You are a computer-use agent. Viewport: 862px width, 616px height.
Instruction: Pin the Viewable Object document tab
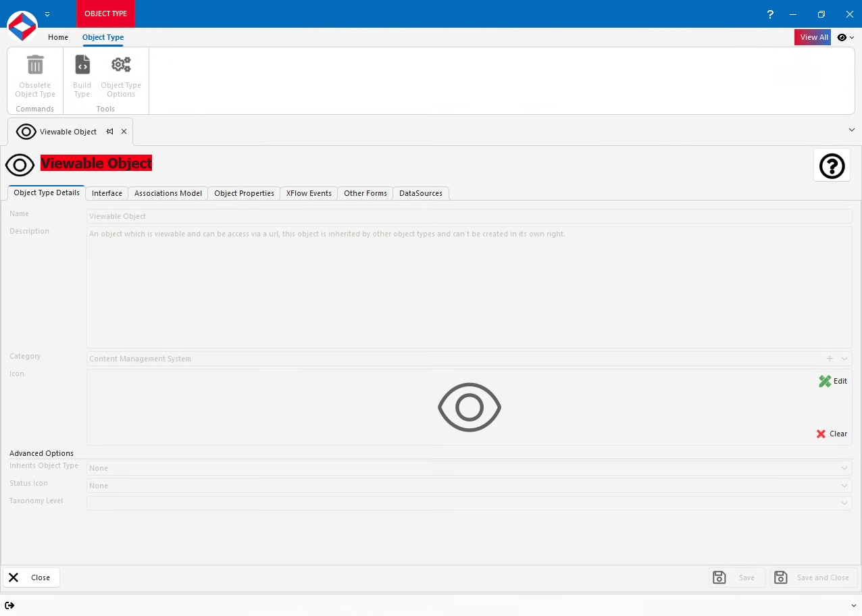pos(109,132)
